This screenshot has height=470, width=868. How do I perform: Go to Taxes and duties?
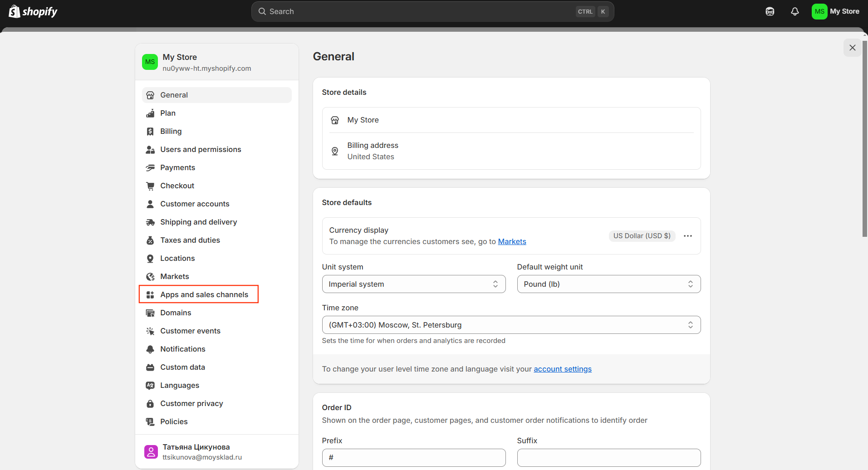pyautogui.click(x=217, y=240)
